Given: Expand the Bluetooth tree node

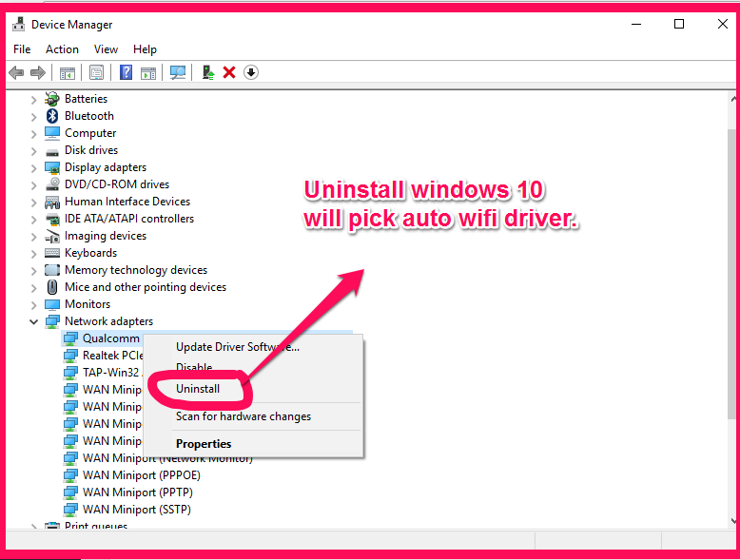Looking at the screenshot, I should [x=33, y=117].
